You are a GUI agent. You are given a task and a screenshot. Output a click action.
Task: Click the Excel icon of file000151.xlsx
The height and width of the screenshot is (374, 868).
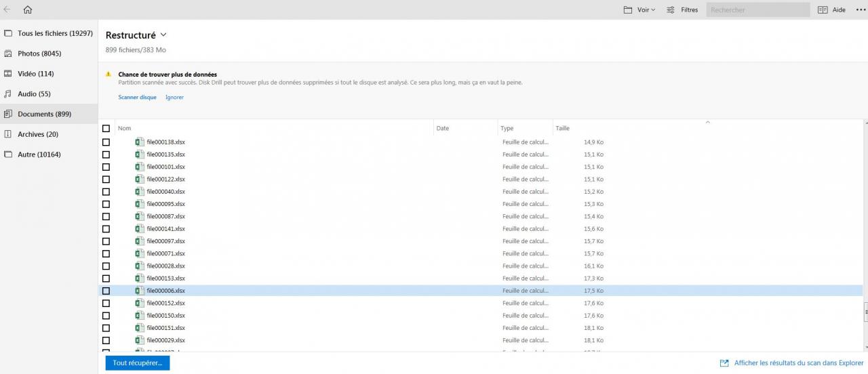pyautogui.click(x=140, y=327)
